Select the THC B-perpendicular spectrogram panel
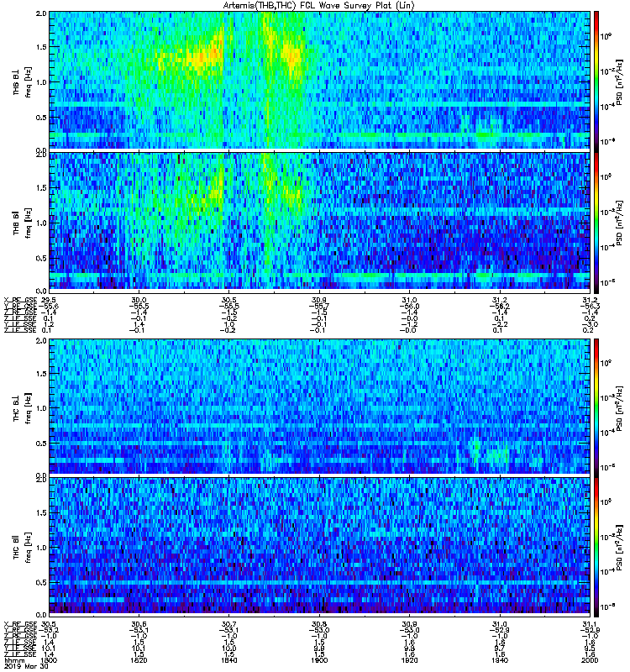This screenshot has height=672, width=630. coord(320,407)
